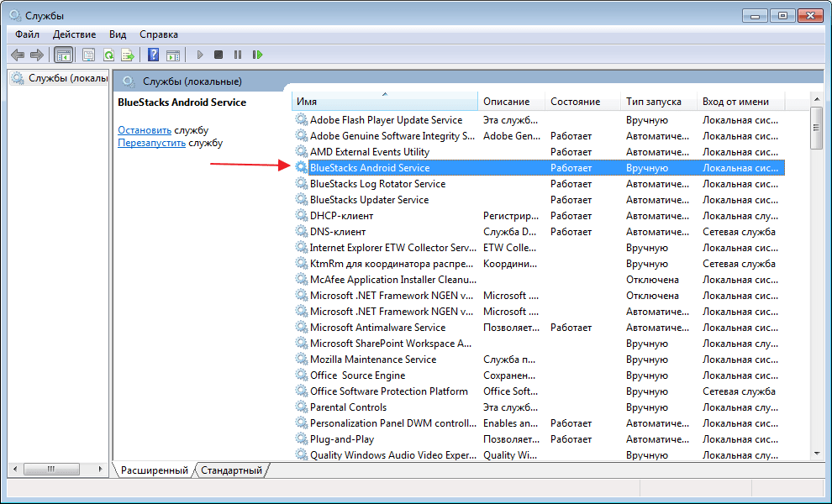
Task: Click the Перезапустить service link
Action: click(x=151, y=143)
